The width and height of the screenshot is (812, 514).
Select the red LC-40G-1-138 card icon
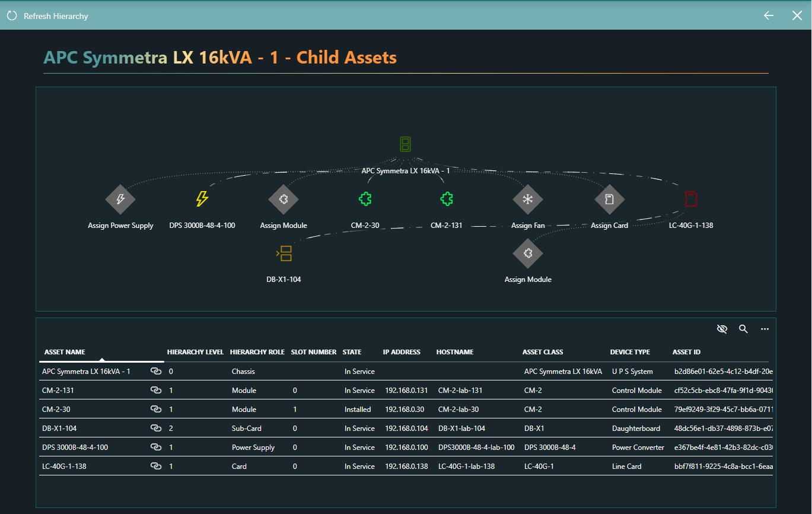690,199
